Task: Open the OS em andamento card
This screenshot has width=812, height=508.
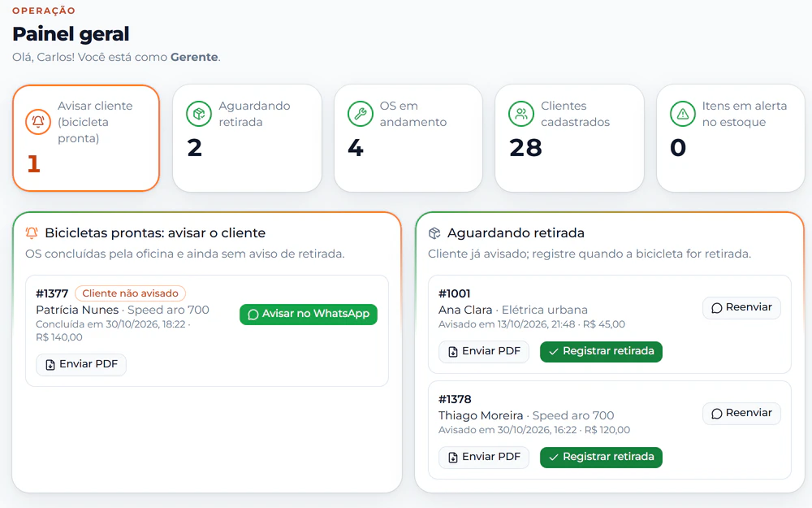Action: tap(408, 138)
